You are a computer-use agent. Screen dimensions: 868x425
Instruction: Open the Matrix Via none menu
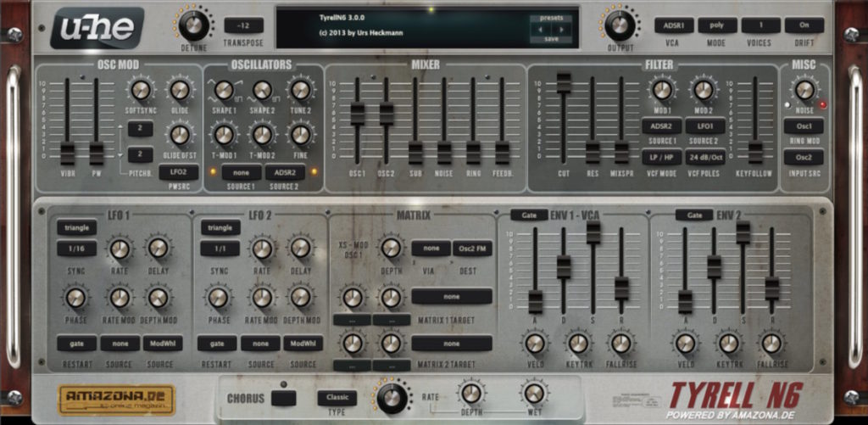tap(431, 249)
